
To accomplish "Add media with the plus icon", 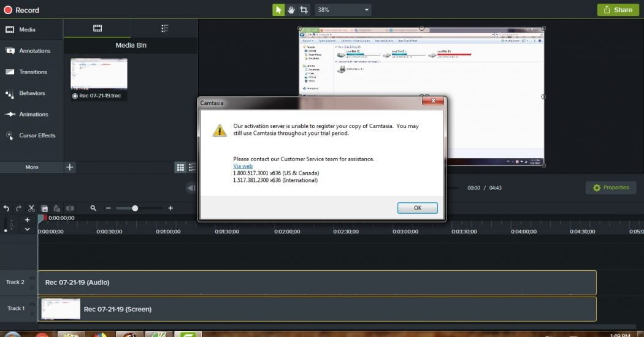I will coord(70,167).
